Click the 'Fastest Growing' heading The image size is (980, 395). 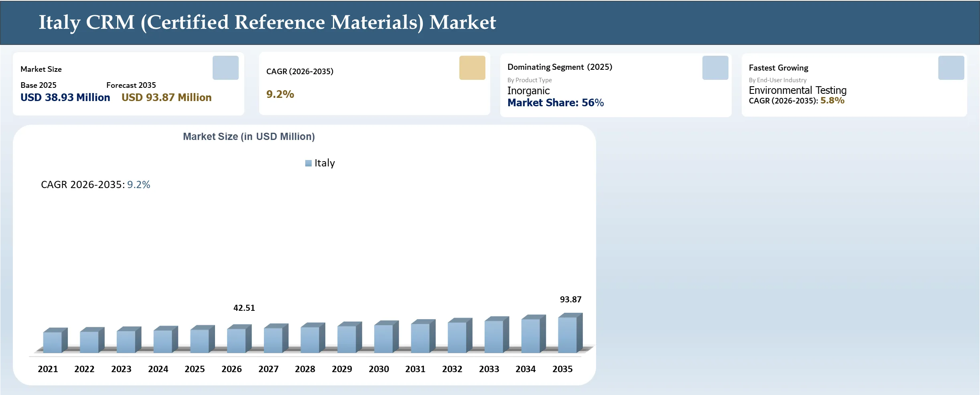[x=778, y=68]
